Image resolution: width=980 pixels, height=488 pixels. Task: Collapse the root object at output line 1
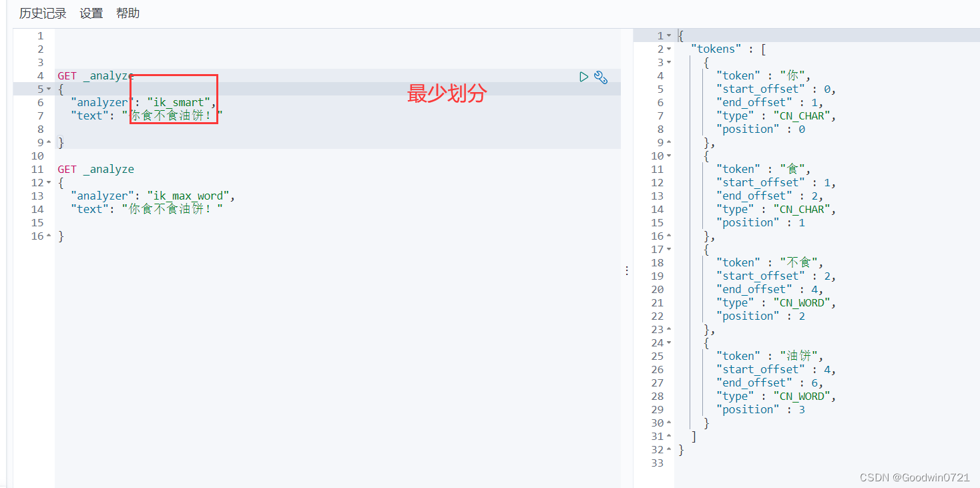[x=669, y=35]
